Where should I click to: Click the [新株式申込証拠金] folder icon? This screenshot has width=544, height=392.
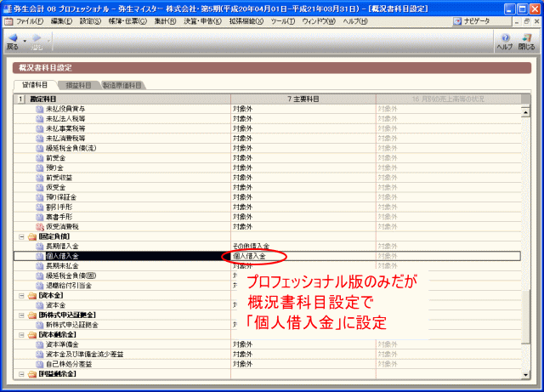pyautogui.click(x=32, y=315)
